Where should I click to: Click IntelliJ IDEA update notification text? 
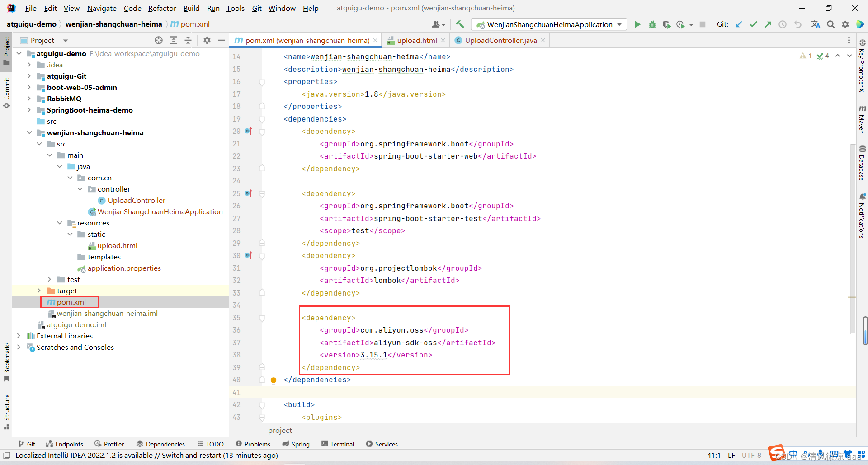[x=146, y=456]
